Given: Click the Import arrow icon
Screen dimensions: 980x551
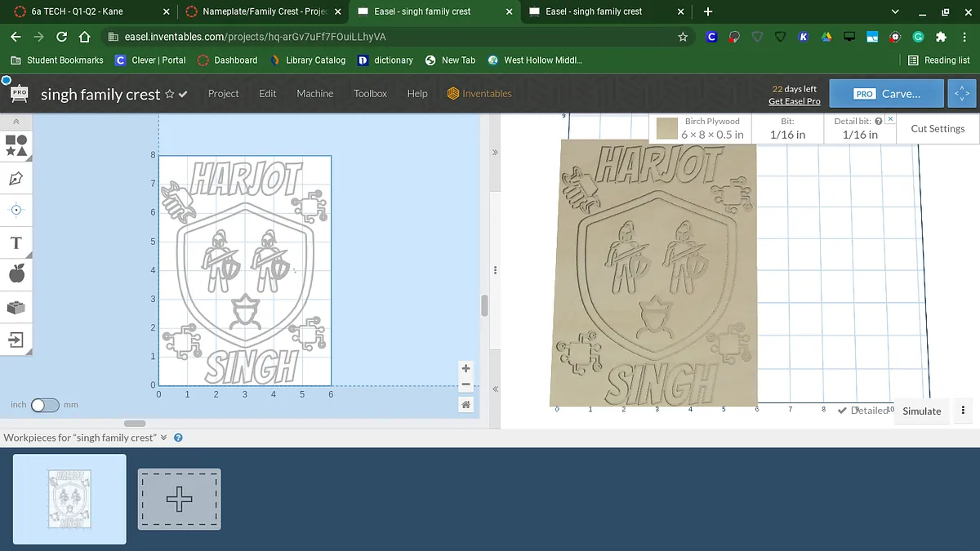Looking at the screenshot, I should 16,340.
